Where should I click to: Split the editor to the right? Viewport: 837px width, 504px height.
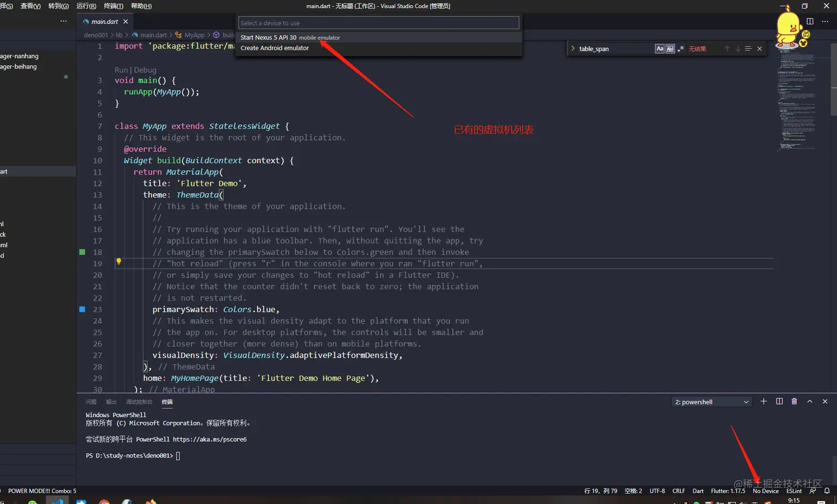click(x=810, y=21)
